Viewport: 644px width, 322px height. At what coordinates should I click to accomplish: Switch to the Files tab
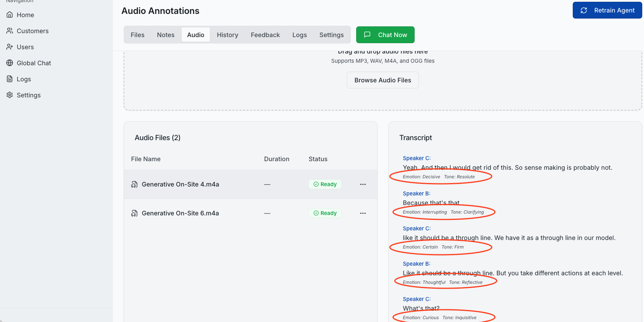137,35
